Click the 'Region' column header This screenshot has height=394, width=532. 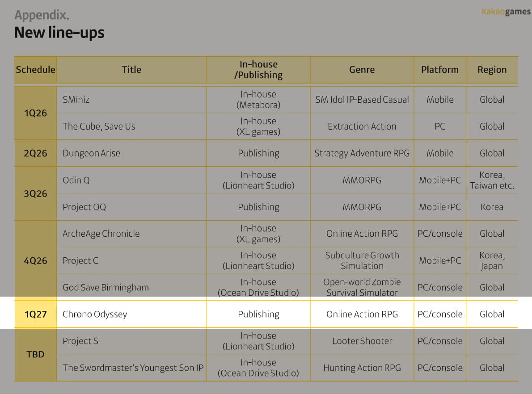(492, 70)
